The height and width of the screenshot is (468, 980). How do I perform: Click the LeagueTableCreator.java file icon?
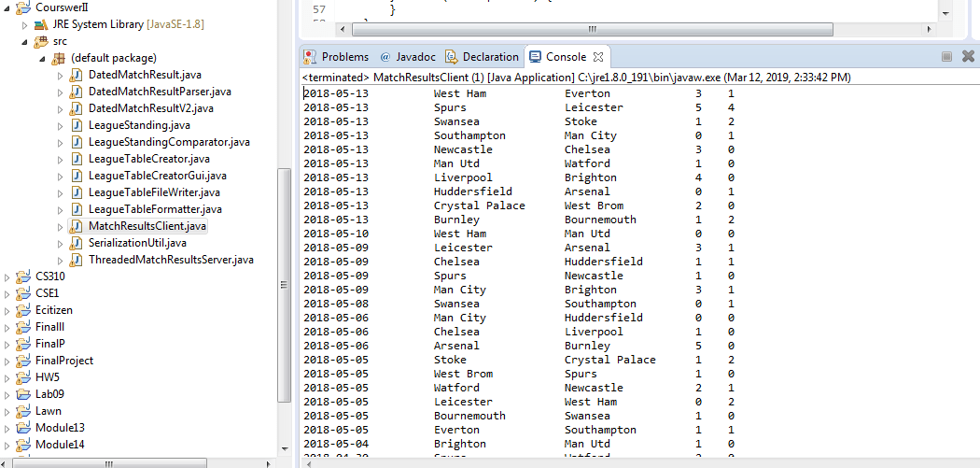coord(77,159)
